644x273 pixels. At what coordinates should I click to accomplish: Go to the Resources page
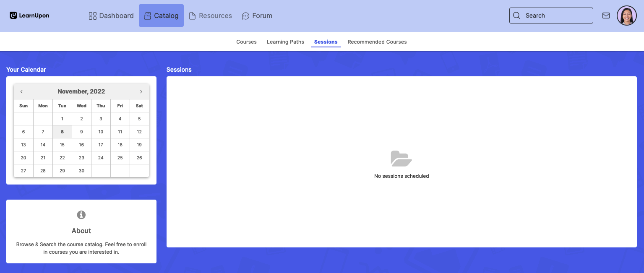point(210,16)
